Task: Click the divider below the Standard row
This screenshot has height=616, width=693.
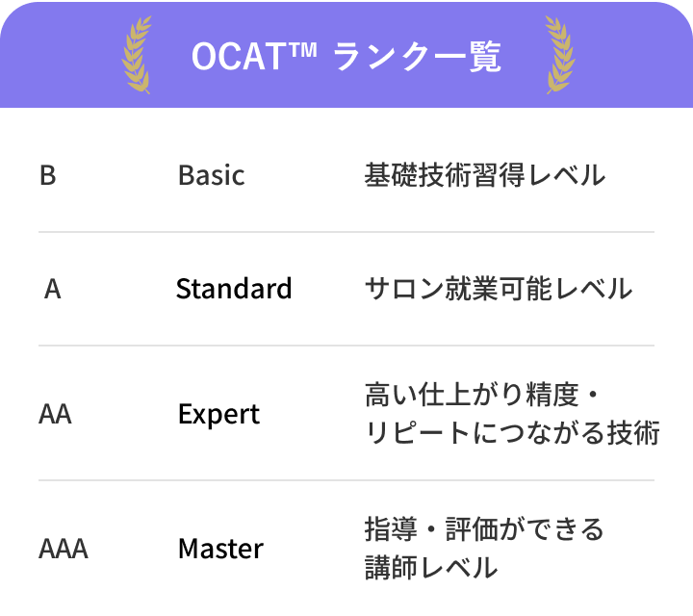Action: [x=346, y=346]
